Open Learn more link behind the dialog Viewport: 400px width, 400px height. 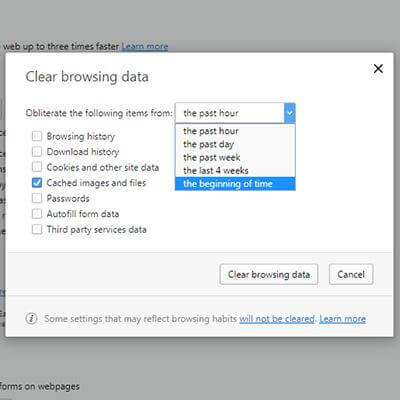145,46
